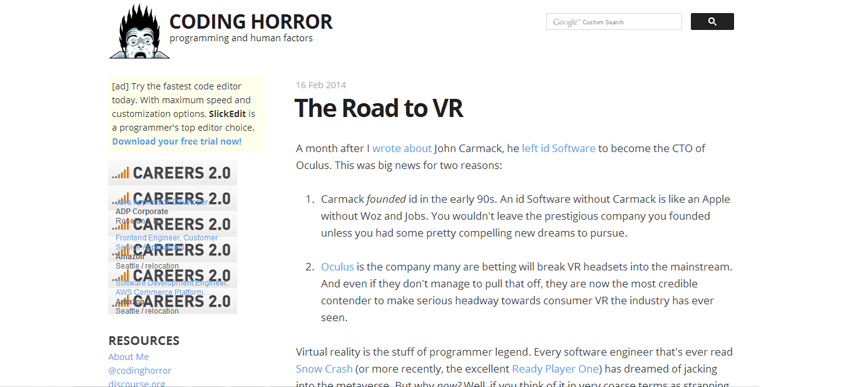843x387 pixels.
Task: Open the discourse.org resource link
Action: coord(137,383)
